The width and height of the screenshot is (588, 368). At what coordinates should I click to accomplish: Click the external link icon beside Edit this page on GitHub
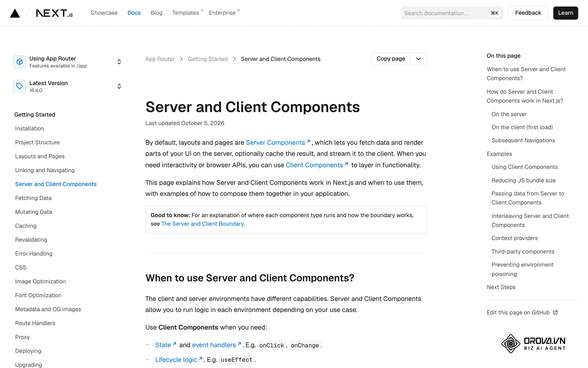(555, 312)
